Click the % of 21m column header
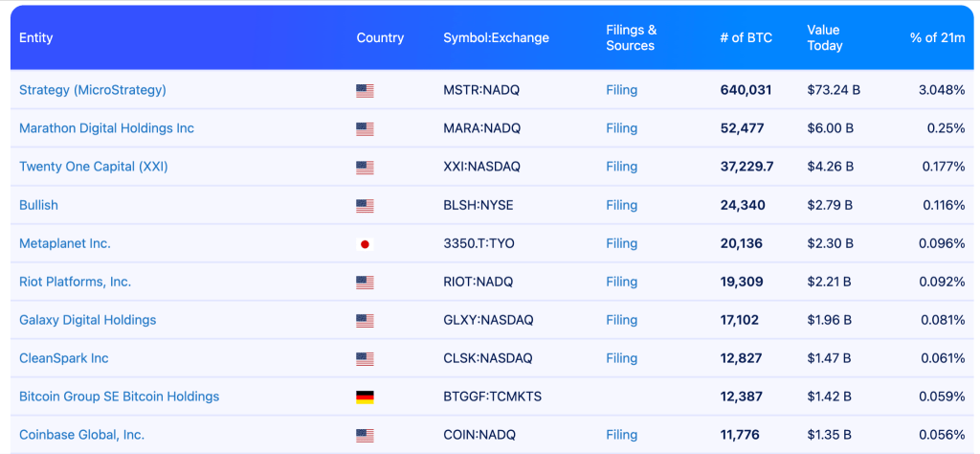The height and width of the screenshot is (454, 980). 937,38
